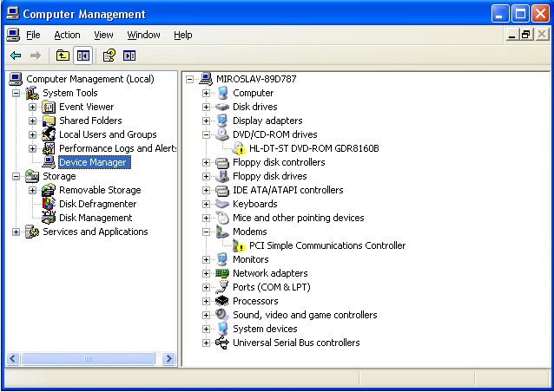
Task: Open the View menu
Action: [104, 35]
